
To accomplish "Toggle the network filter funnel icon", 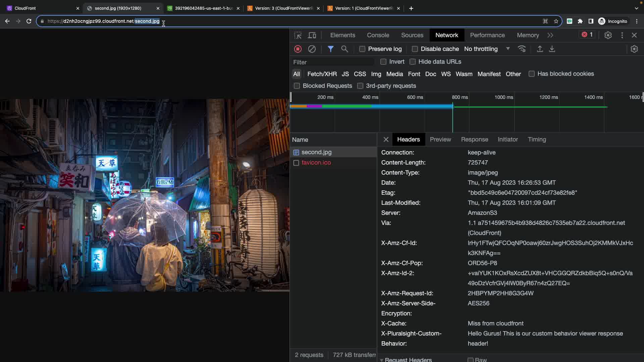I will click(330, 49).
